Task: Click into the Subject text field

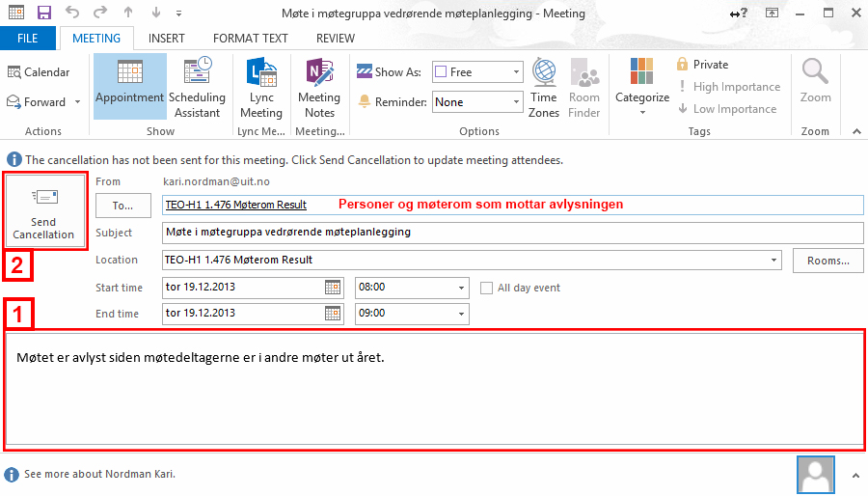Action: coord(511,233)
